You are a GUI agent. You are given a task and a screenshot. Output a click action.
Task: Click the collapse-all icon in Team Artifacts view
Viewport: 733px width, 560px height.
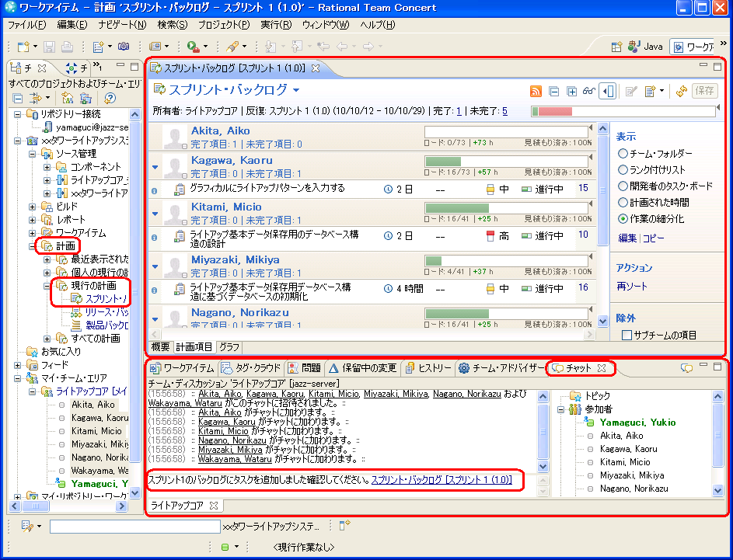click(17, 98)
